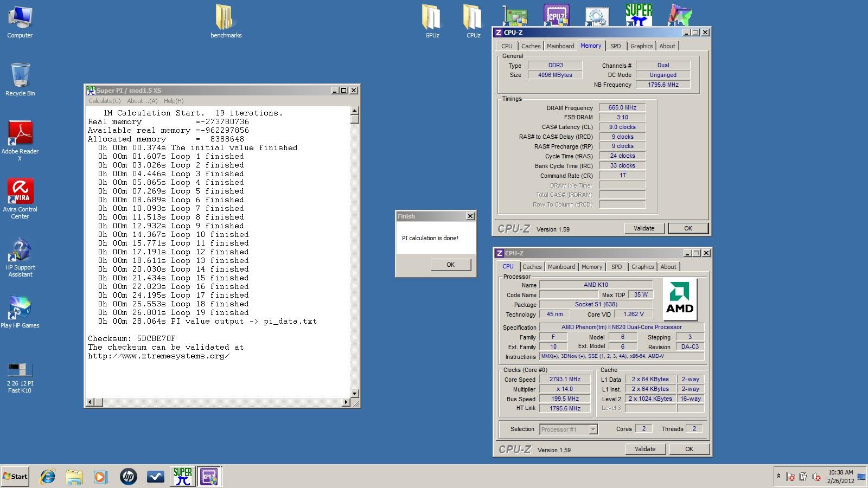Select the CPU tab in upper CPU-Z window
Image resolution: width=868 pixels, height=488 pixels.
coord(507,47)
